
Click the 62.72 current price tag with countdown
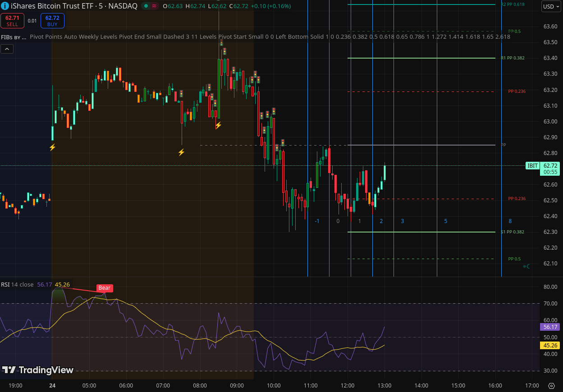click(x=550, y=169)
